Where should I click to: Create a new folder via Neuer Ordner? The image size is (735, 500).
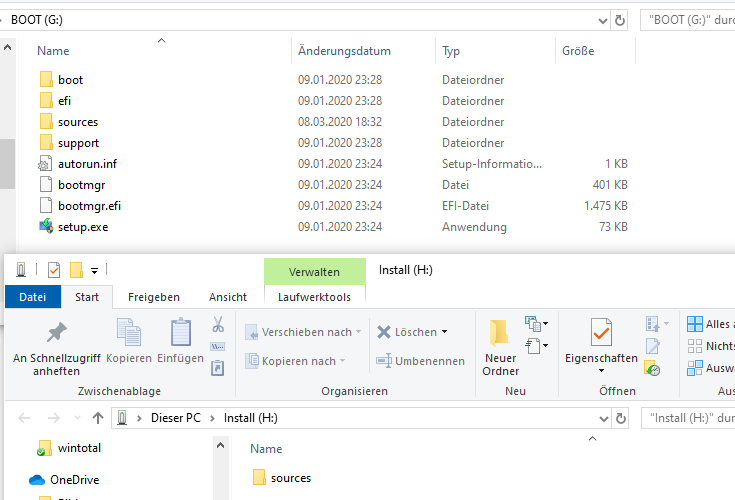500,348
